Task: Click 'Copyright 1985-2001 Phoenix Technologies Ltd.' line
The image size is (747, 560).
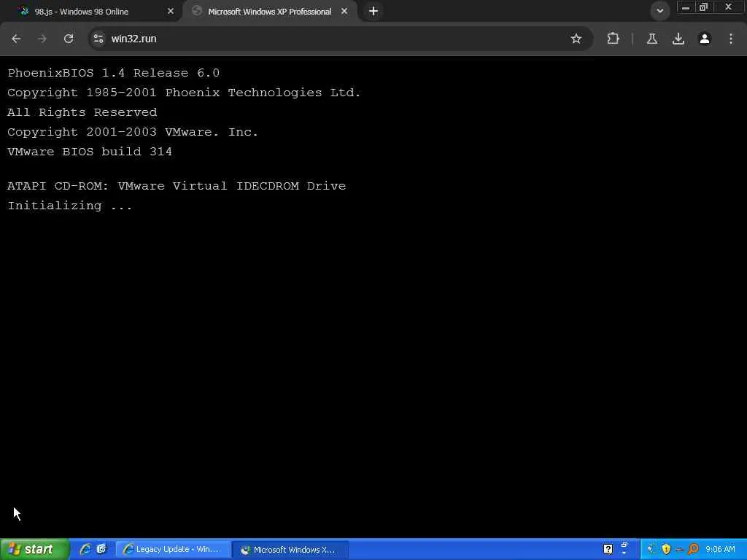Action: click(x=184, y=93)
